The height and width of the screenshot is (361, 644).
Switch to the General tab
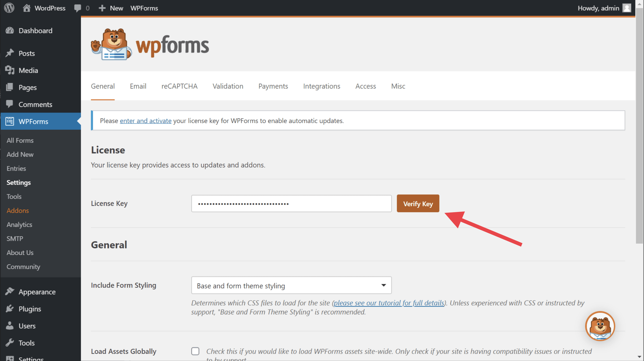tap(103, 86)
